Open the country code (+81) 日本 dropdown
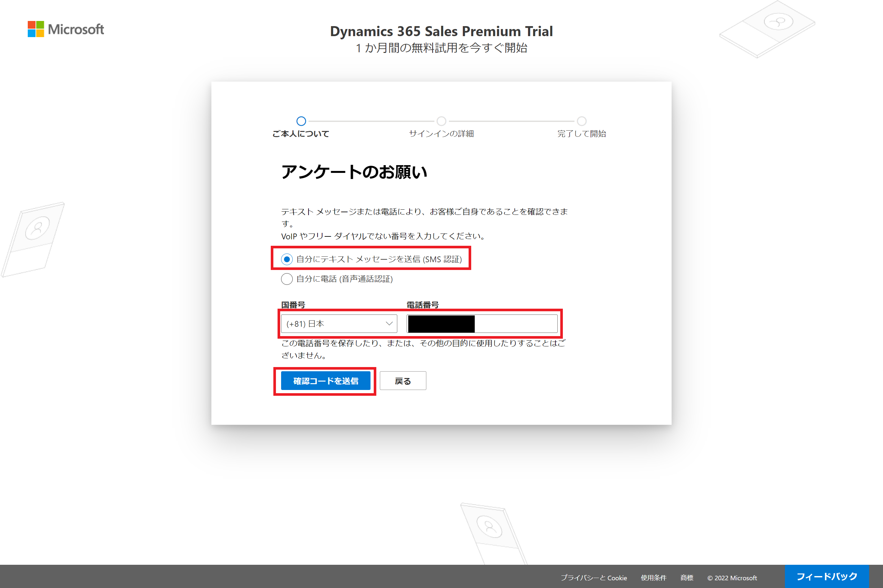Image resolution: width=883 pixels, height=588 pixels. point(339,324)
